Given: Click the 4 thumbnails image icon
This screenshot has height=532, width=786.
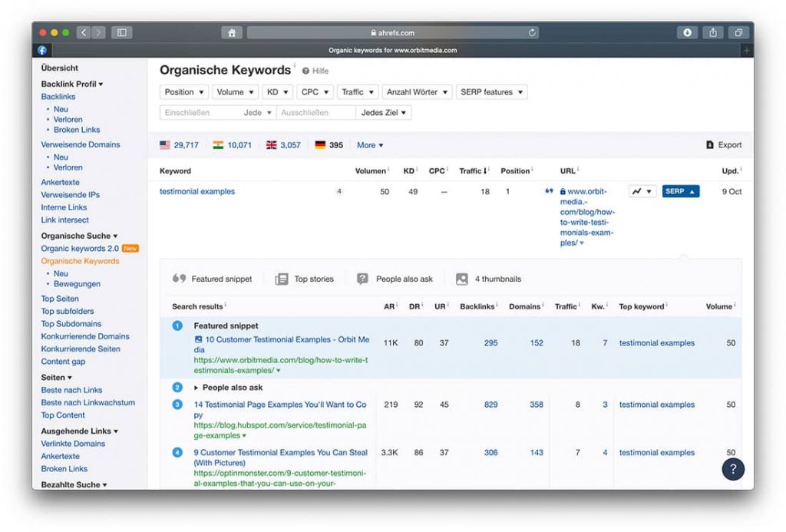Looking at the screenshot, I should tap(461, 279).
